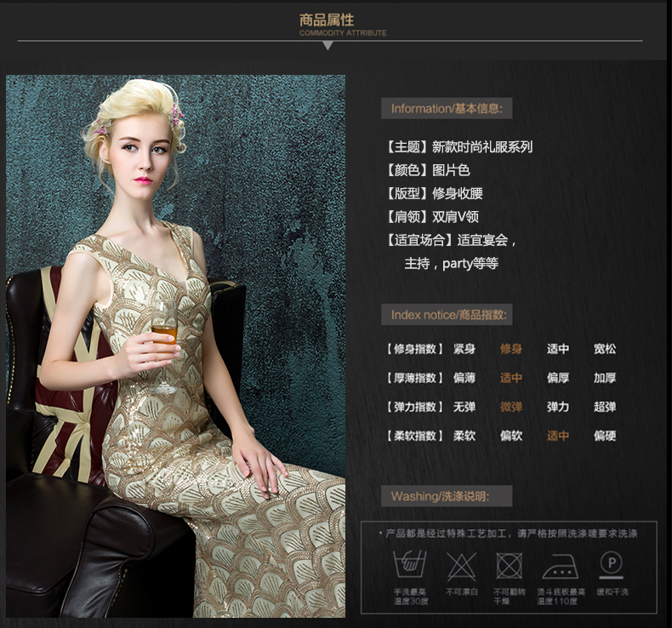
Task: Open the model photo in sequin dress
Action: coord(176,345)
